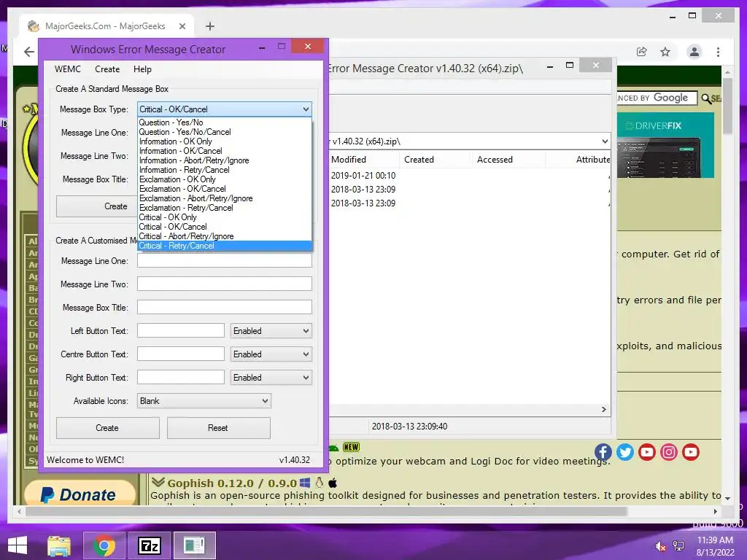
Task: Choose Information - OK/Cancel option
Action: click(x=225, y=151)
